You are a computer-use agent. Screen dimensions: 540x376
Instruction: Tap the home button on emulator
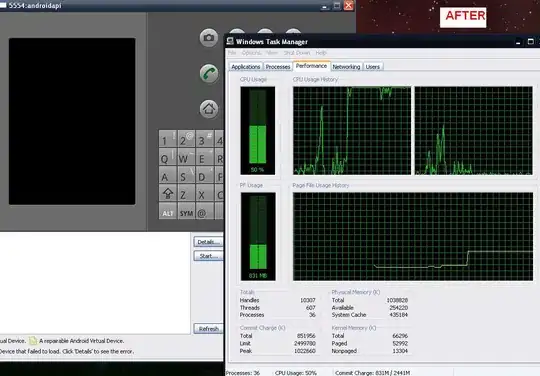tap(209, 109)
